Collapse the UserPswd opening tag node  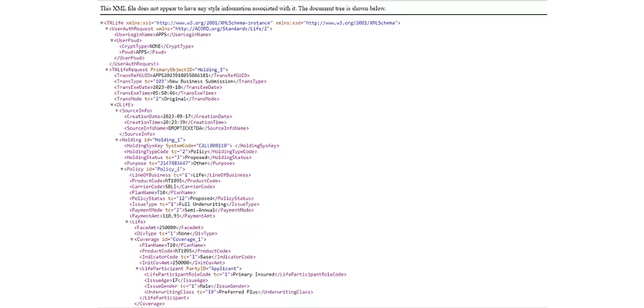tap(112, 41)
